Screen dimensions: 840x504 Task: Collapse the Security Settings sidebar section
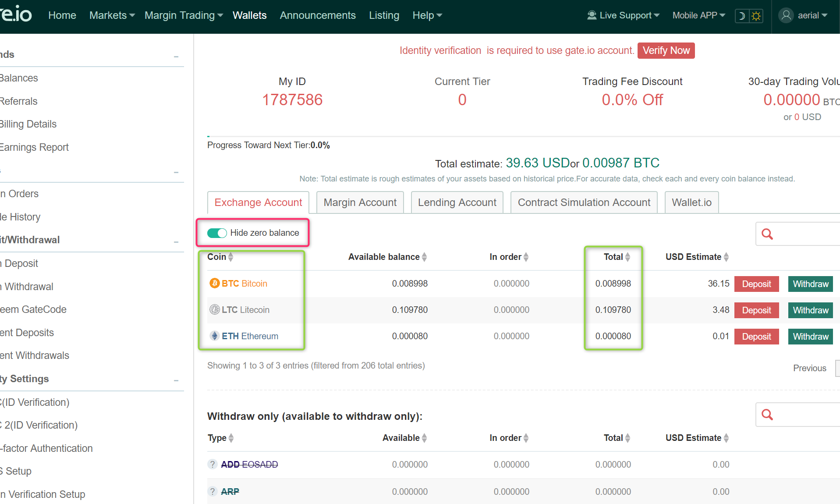coord(176,381)
